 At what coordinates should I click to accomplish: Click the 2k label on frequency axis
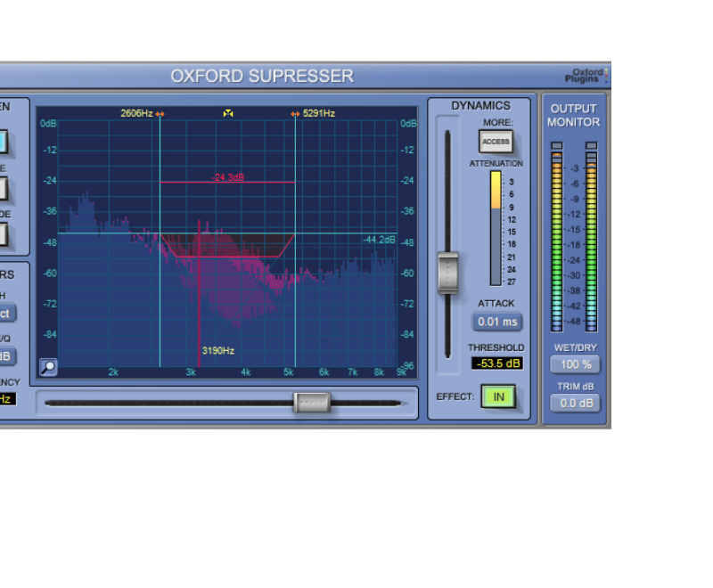[113, 372]
